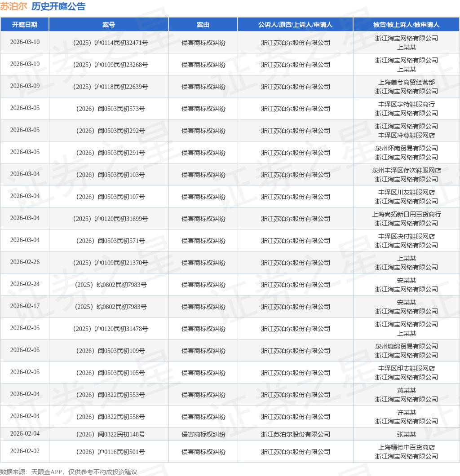Click the 历史开庭公告 heading

tap(58, 6)
